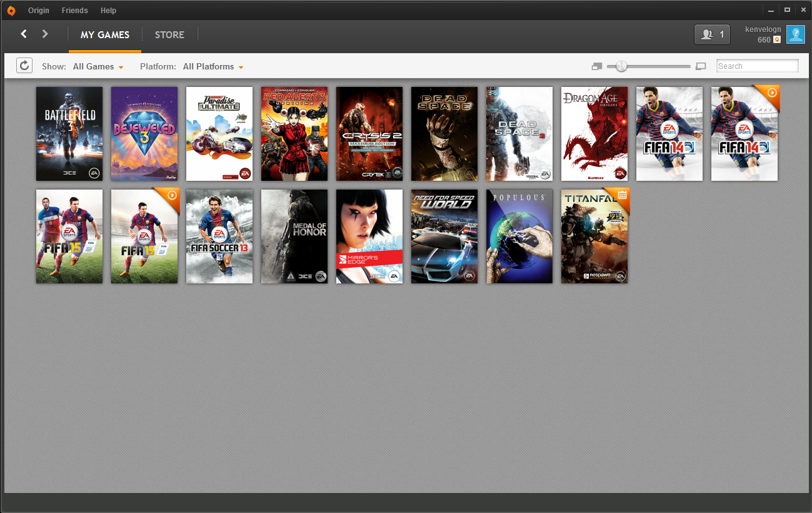This screenshot has width=812, height=513.
Task: Click the kenvelogn username
Action: pos(763,29)
